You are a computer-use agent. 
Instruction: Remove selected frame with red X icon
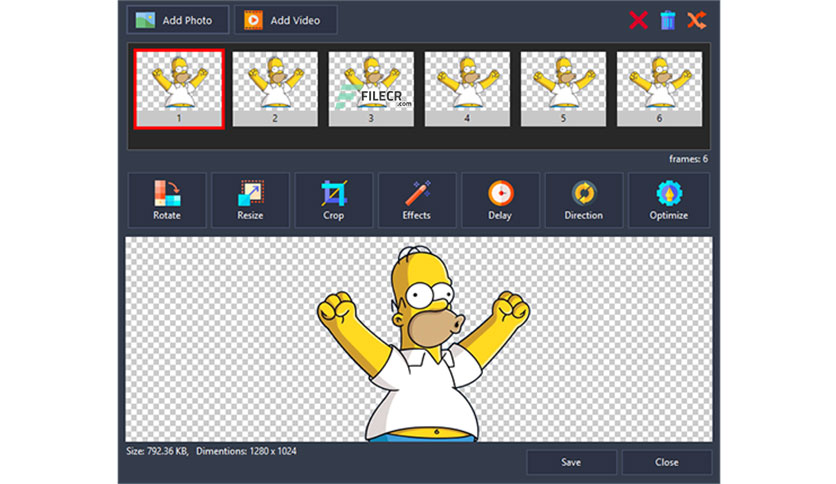coord(638,20)
